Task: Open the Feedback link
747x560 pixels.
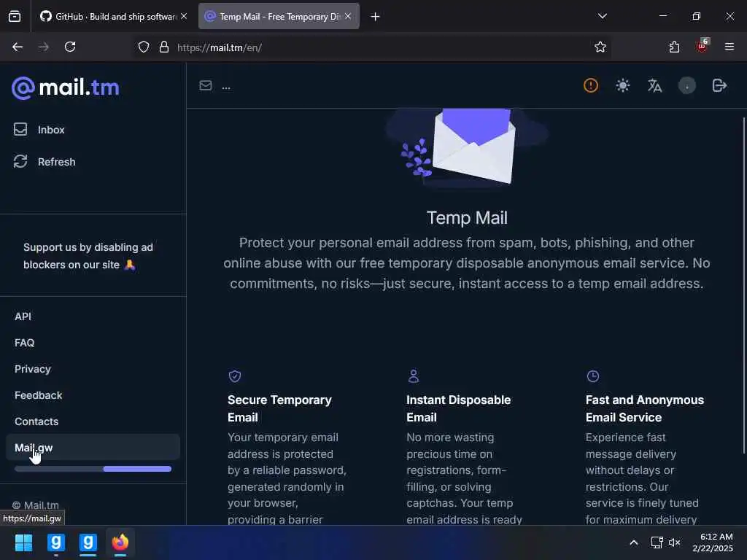Action: pyautogui.click(x=38, y=395)
